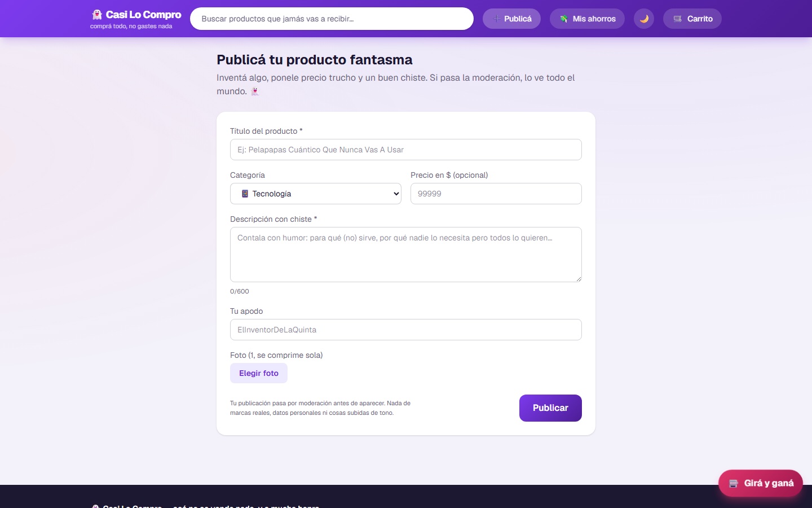Click the Precio en $ input
Screen dimensions: 812x508
[496, 194]
